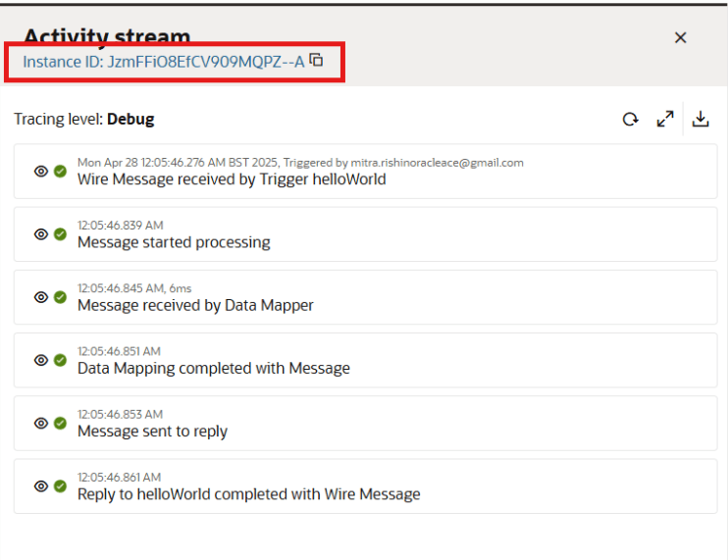This screenshot has width=728, height=560.
Task: Show payload for Reply to helloWorld completed
Action: pyautogui.click(x=41, y=485)
